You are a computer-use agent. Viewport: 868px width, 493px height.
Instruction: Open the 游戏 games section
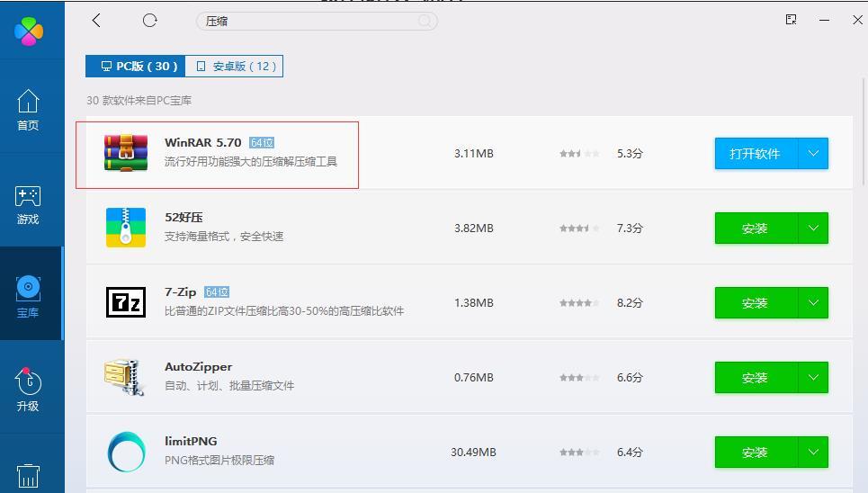pyautogui.click(x=28, y=205)
